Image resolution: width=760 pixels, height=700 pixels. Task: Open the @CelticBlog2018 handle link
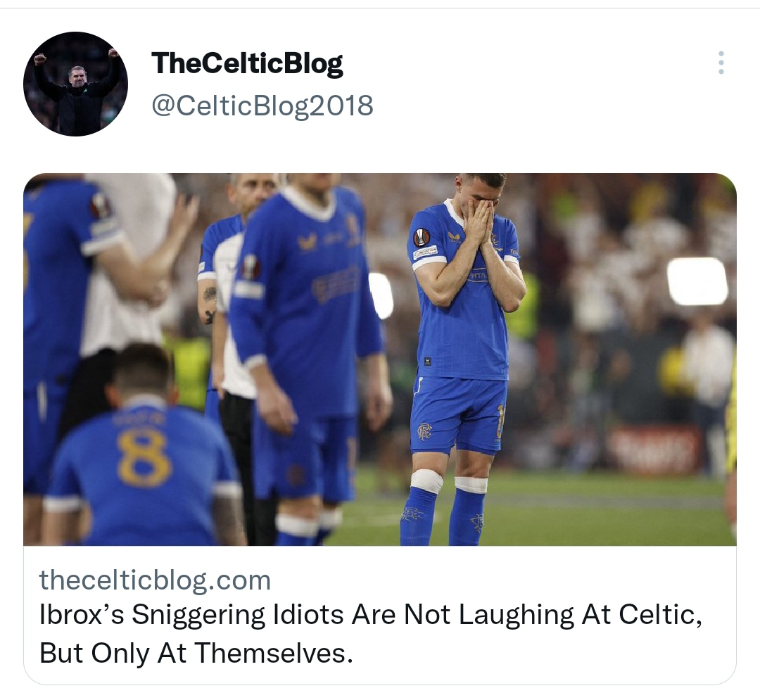[x=262, y=105]
